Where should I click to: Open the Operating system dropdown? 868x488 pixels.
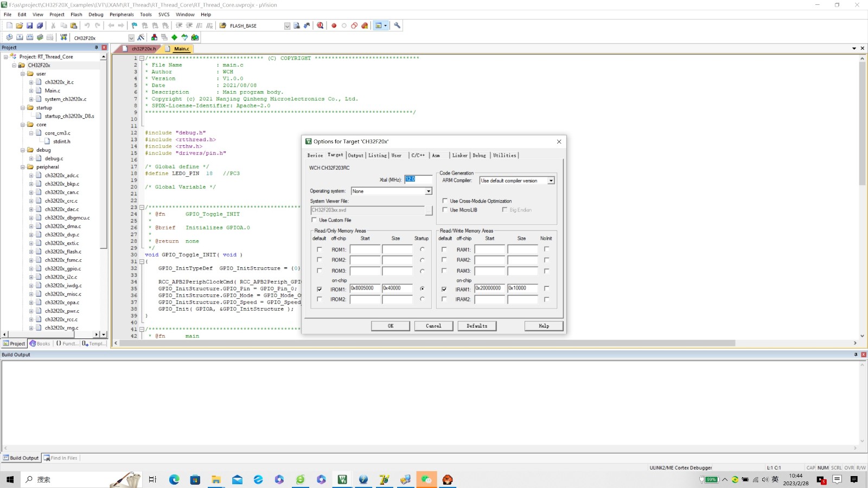(x=428, y=191)
